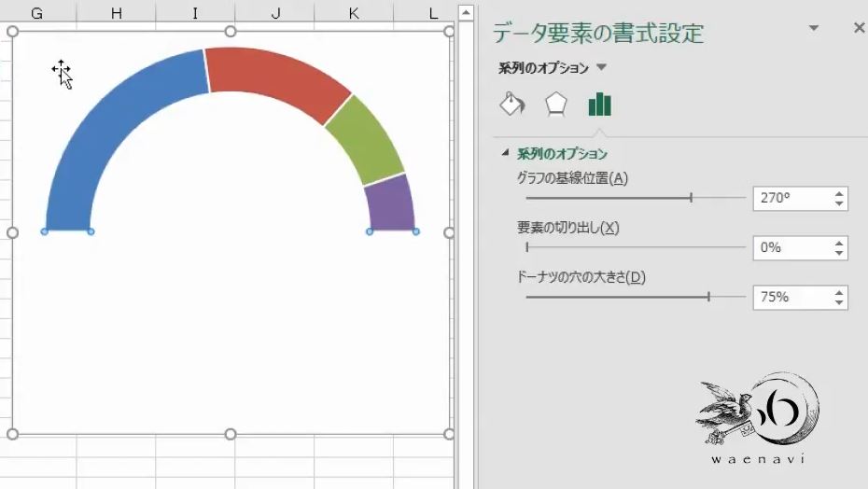Click the chart's left middle resize handle
868x489 pixels.
[x=12, y=232]
